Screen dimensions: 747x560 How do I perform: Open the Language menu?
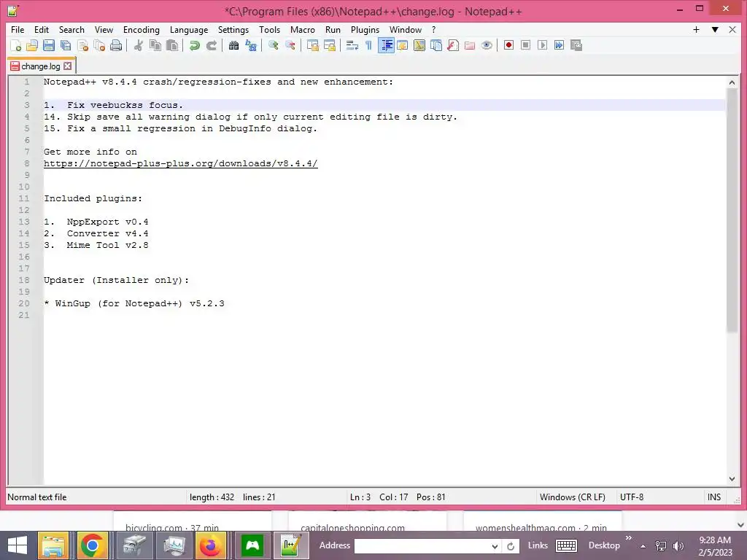(x=189, y=29)
